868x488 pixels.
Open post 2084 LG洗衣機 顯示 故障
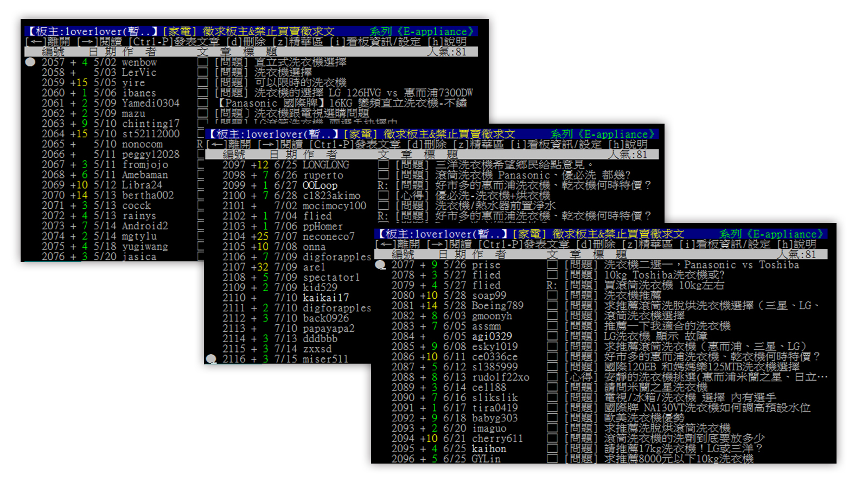tap(656, 336)
